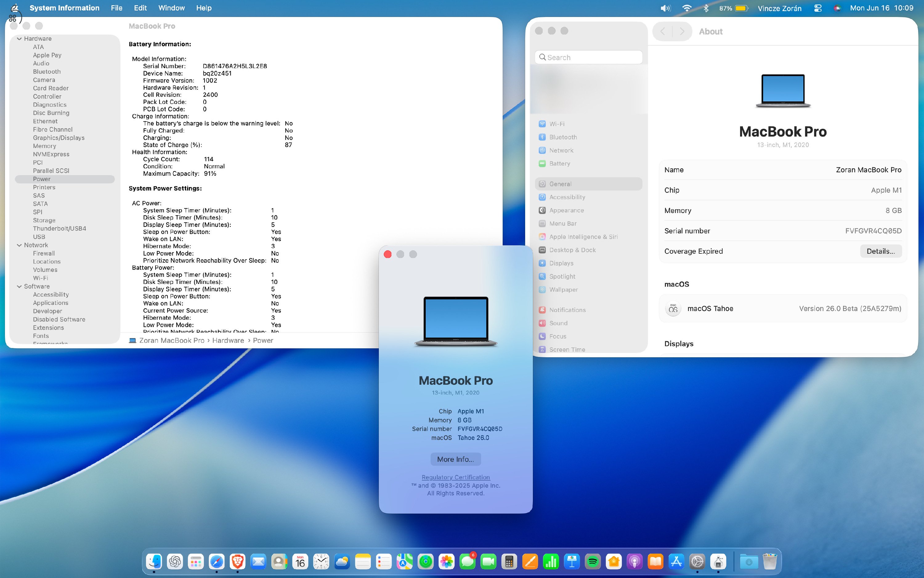This screenshot has width=924, height=578.
Task: Select Bluetooth in System Information tree
Action: pos(47,72)
